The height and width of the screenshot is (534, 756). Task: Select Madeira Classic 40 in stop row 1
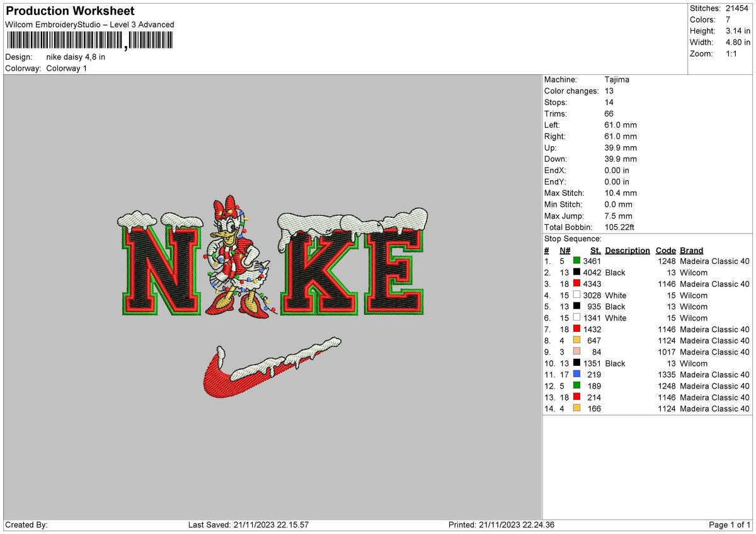[x=715, y=261]
